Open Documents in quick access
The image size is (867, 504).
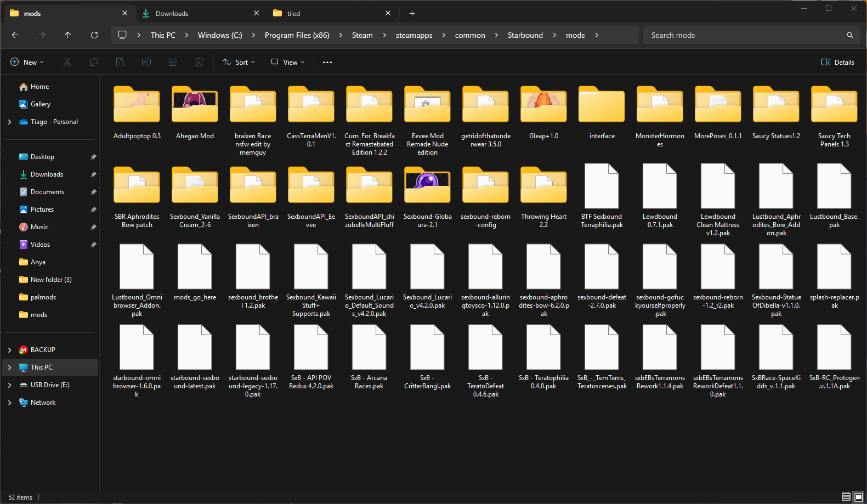pyautogui.click(x=47, y=192)
